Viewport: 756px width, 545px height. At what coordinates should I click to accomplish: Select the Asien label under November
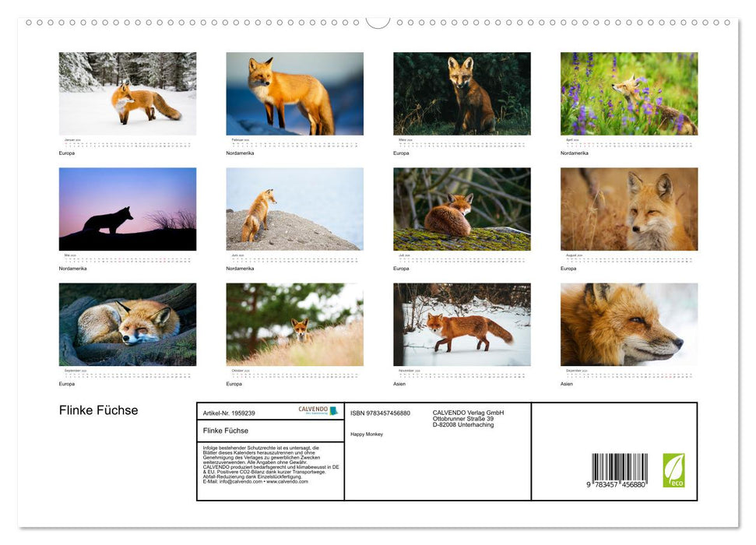(398, 383)
